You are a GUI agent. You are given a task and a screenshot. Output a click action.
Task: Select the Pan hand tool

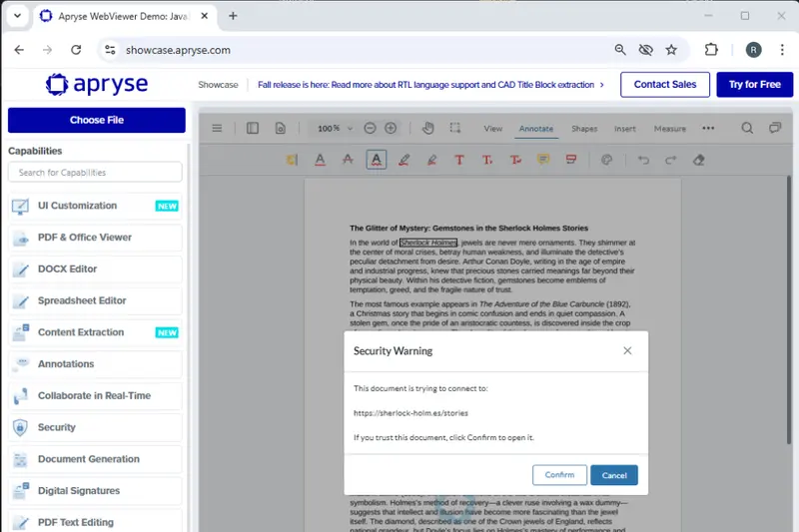coord(428,129)
